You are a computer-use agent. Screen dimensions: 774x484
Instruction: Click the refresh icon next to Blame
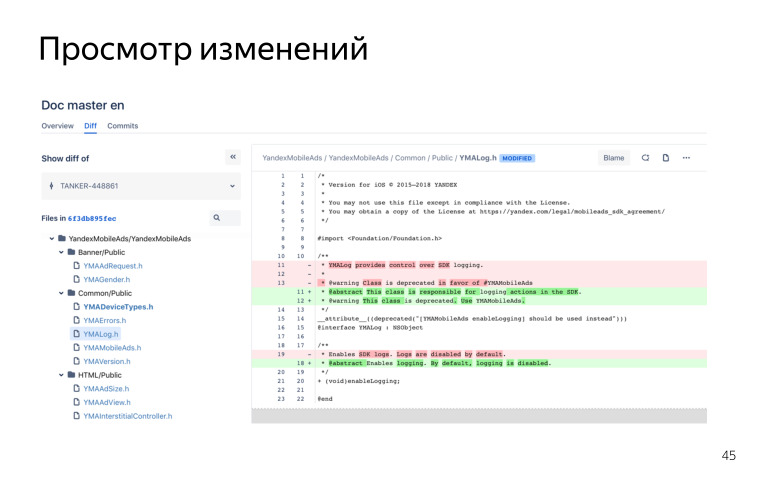click(645, 158)
